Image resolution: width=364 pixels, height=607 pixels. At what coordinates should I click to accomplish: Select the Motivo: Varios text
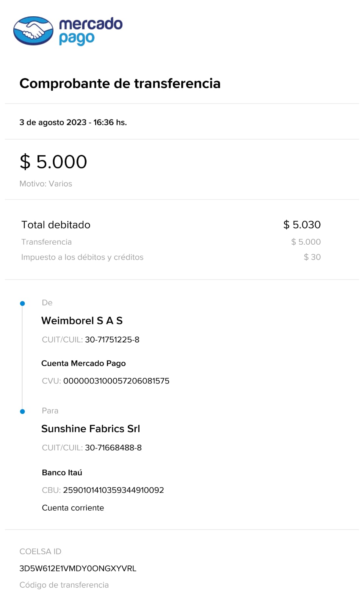click(x=46, y=184)
